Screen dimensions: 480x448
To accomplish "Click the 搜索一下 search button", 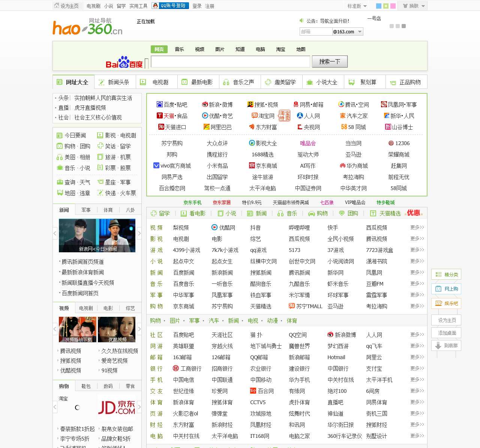I will click(x=330, y=61).
